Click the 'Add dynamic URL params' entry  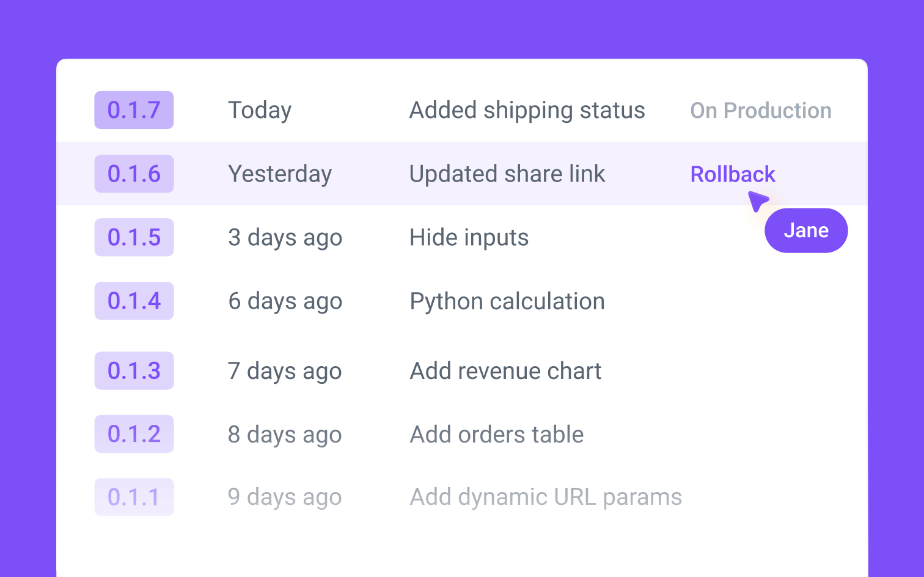click(545, 497)
